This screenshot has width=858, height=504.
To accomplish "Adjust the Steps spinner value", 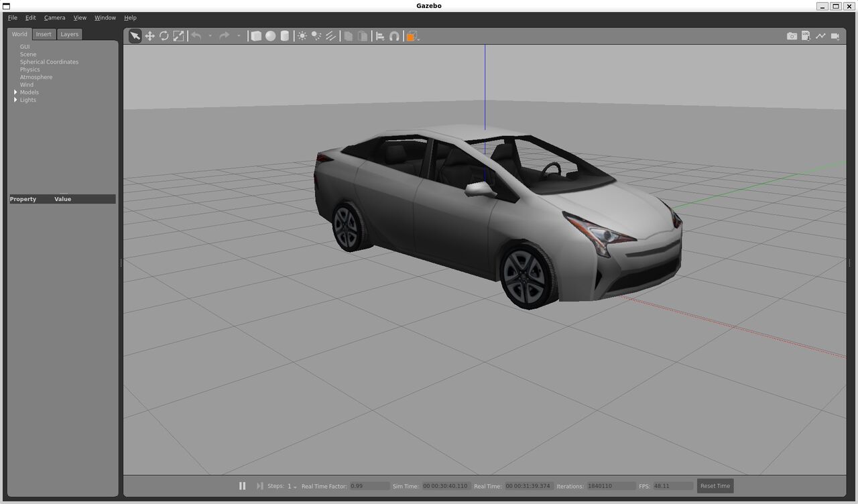I will coord(292,486).
